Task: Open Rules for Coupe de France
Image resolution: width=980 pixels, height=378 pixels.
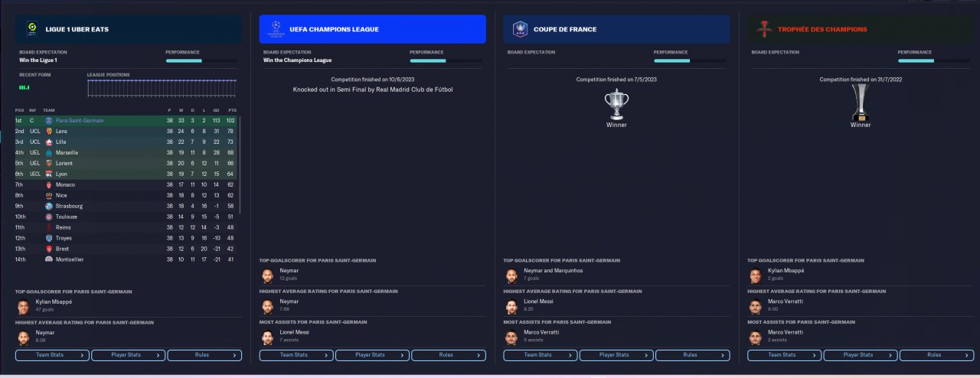Action: [693, 355]
